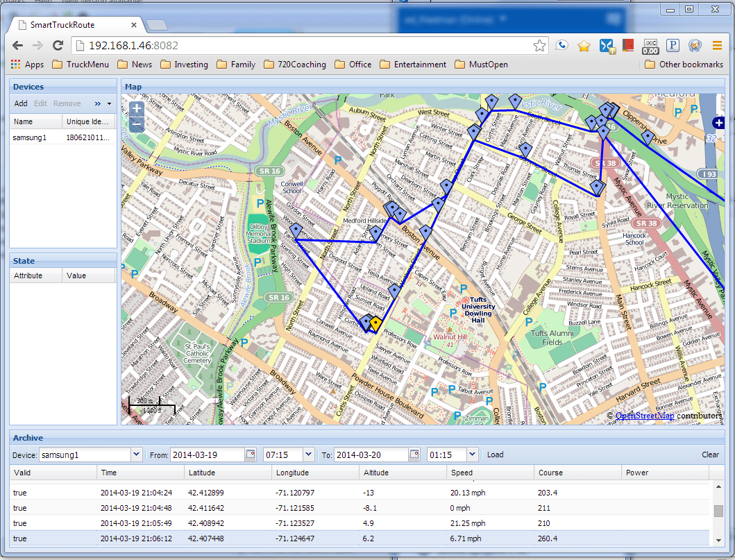Reload the page with the refresh icon

[x=58, y=46]
